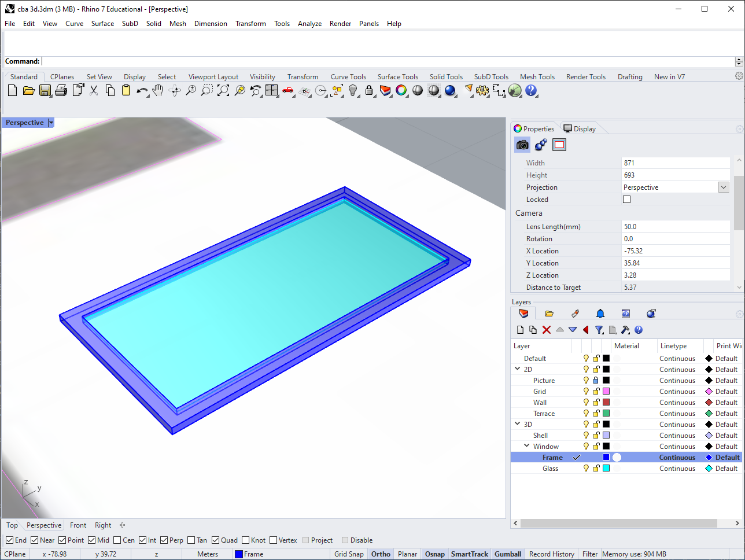This screenshot has height=560, width=745.
Task: Click the red car Named Views icon
Action: pos(288,90)
